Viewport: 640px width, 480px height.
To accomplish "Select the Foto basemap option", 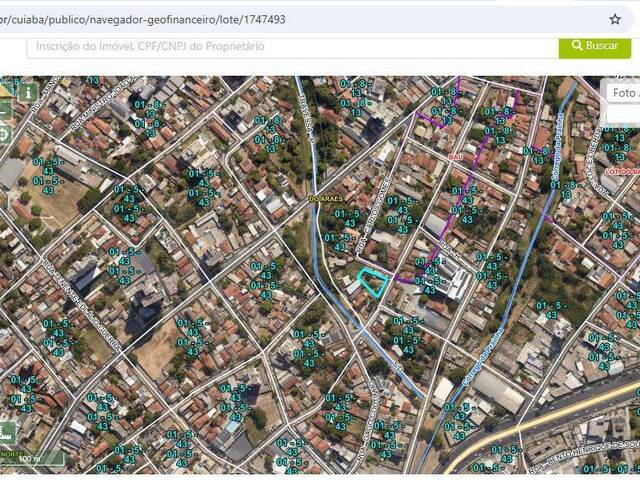I will point(622,93).
